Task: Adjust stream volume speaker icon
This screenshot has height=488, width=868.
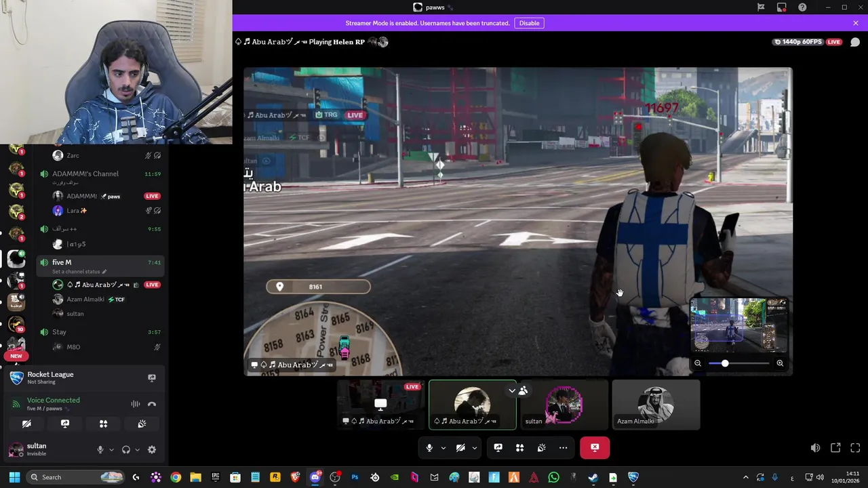Action: [815, 448]
